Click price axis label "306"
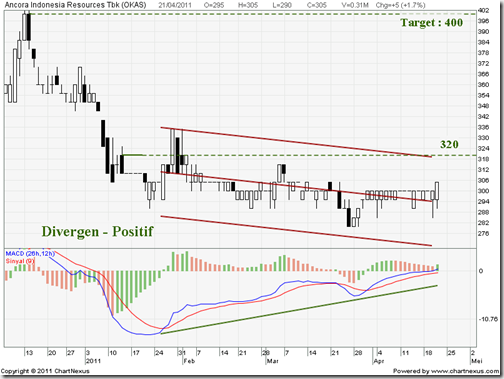The image size is (504, 379). pos(483,180)
